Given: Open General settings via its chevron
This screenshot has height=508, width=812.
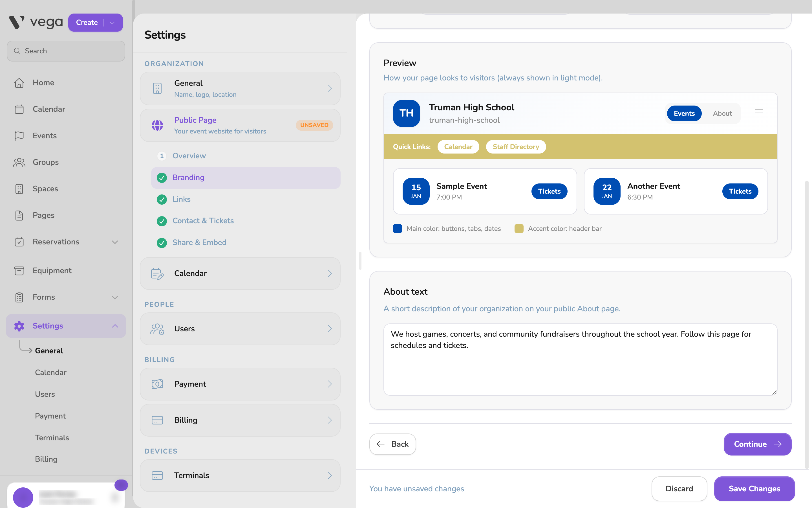Looking at the screenshot, I should (330, 88).
